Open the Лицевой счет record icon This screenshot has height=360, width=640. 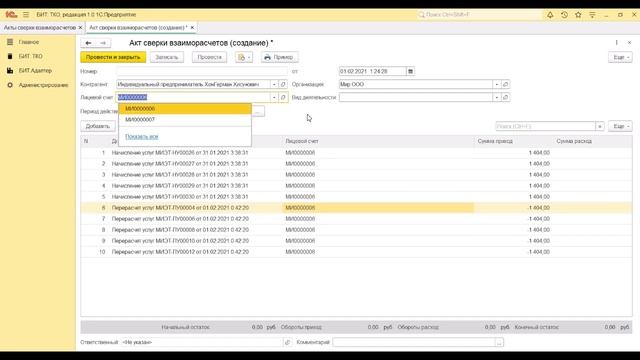[283, 97]
